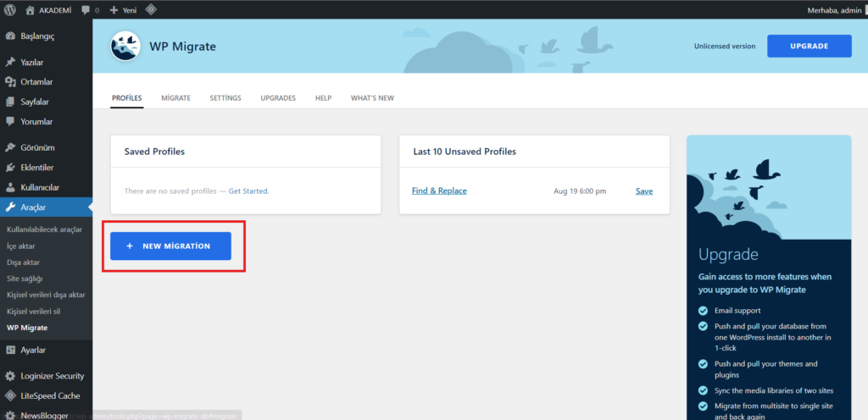Click the NewsBlogger gear icon
Image resolution: width=868 pixels, height=420 pixels.
tap(10, 415)
